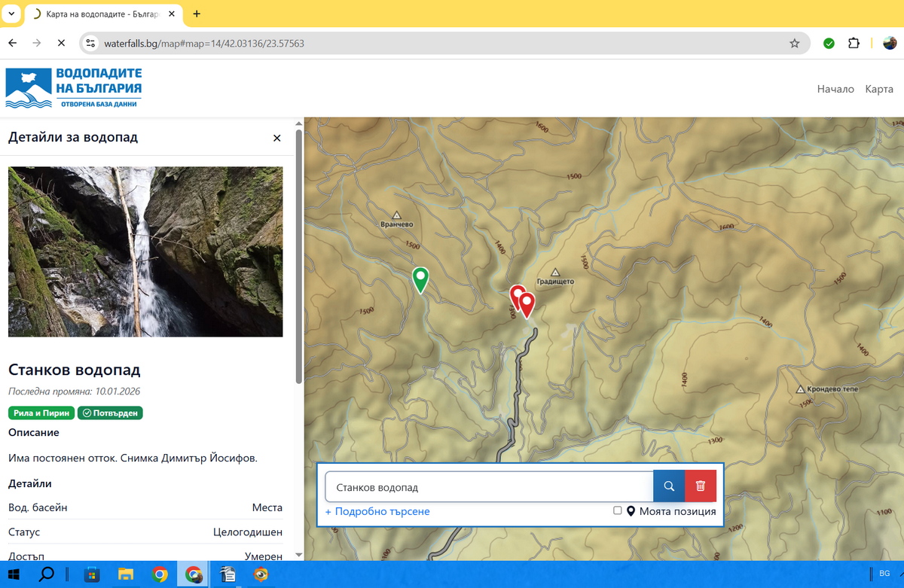Close the waterfall details panel
Viewport: 904px width, 588px height.
point(276,138)
